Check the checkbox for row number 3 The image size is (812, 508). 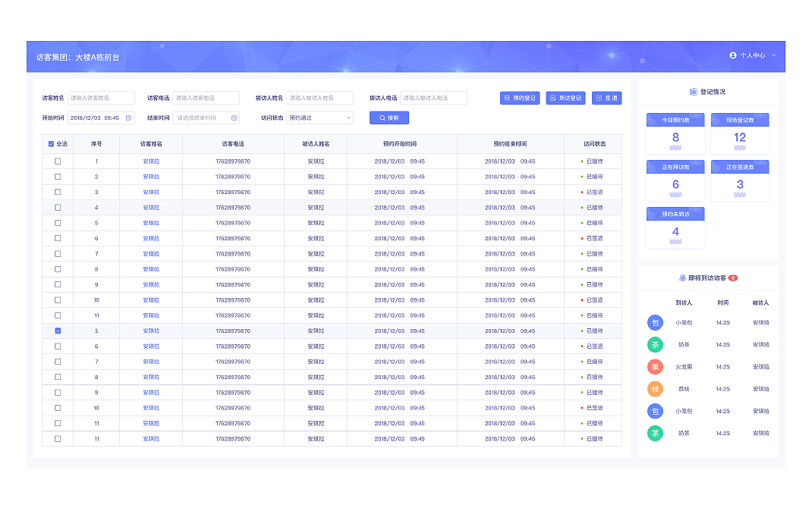[x=58, y=192]
